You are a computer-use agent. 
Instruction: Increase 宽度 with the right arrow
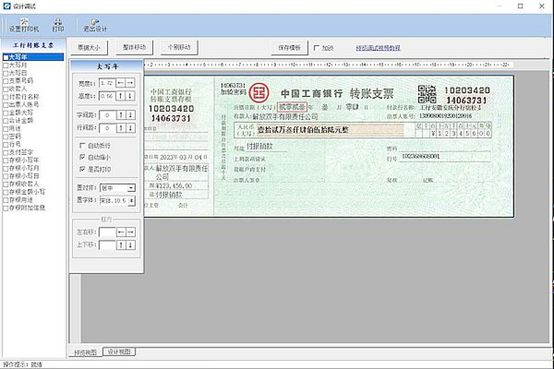pyautogui.click(x=130, y=83)
